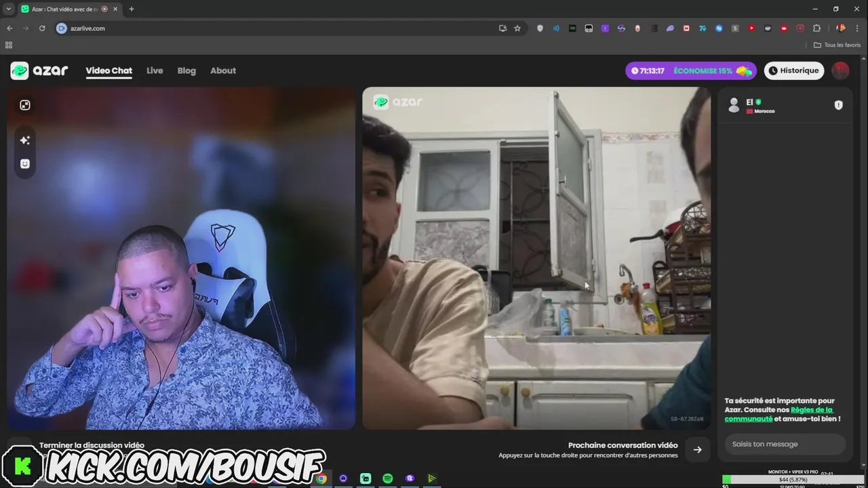The width and height of the screenshot is (868, 488).
Task: Click the remote user's video feed
Action: coord(536,258)
